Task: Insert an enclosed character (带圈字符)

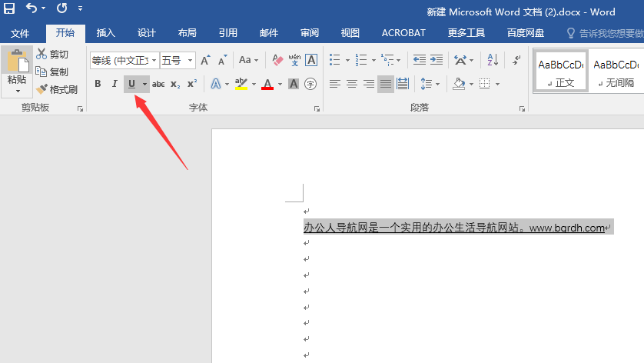Action: click(x=310, y=84)
